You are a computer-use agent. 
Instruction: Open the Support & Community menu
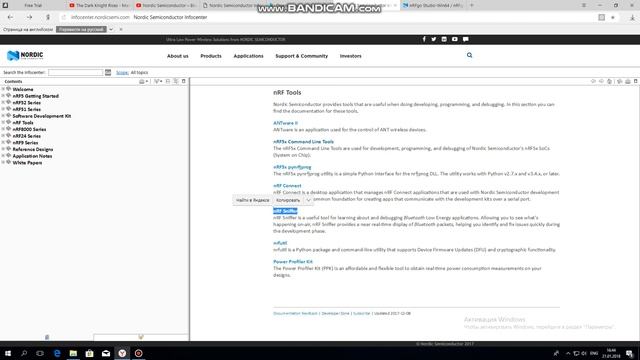coord(302,56)
